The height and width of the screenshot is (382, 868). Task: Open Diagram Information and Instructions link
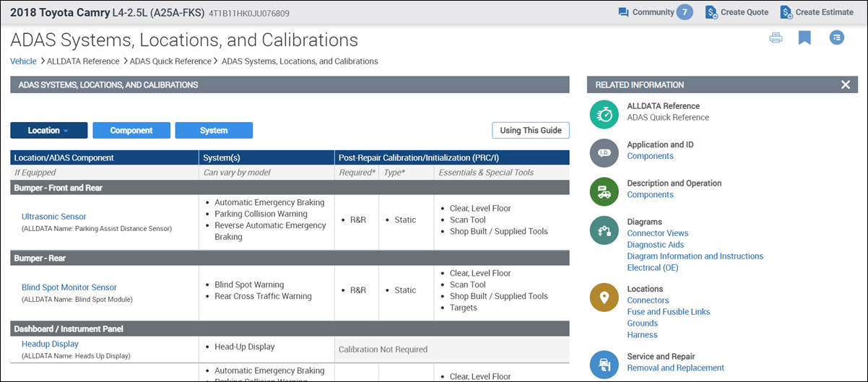tap(695, 256)
